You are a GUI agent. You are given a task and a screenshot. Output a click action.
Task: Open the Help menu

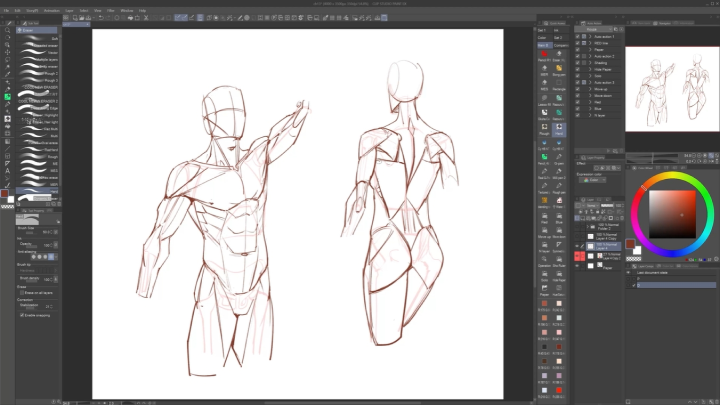click(142, 11)
